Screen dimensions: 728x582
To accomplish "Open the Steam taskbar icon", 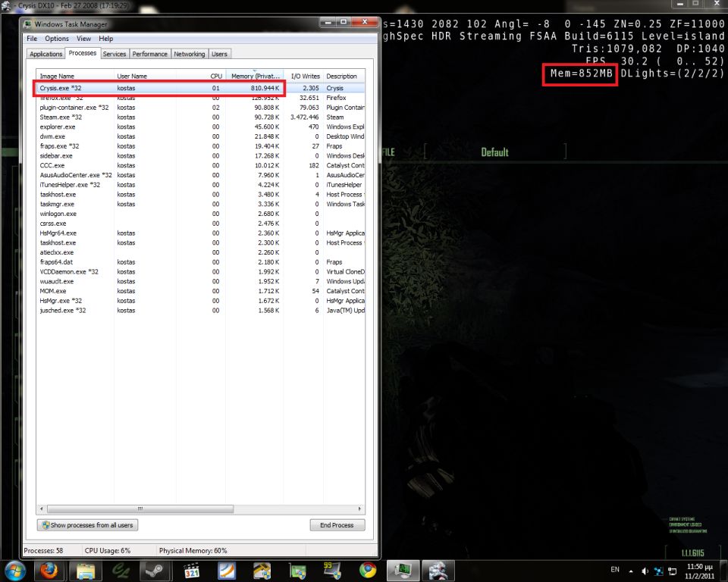I will pos(155,571).
